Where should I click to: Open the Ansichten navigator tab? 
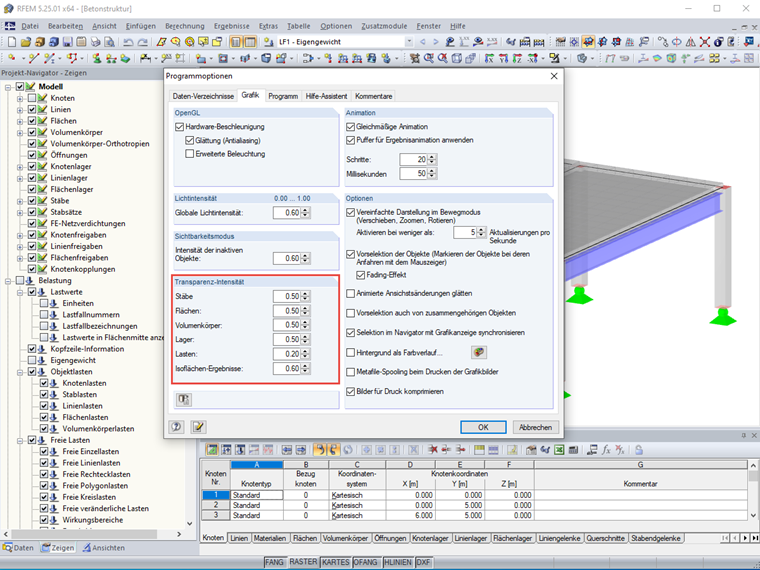pyautogui.click(x=104, y=548)
